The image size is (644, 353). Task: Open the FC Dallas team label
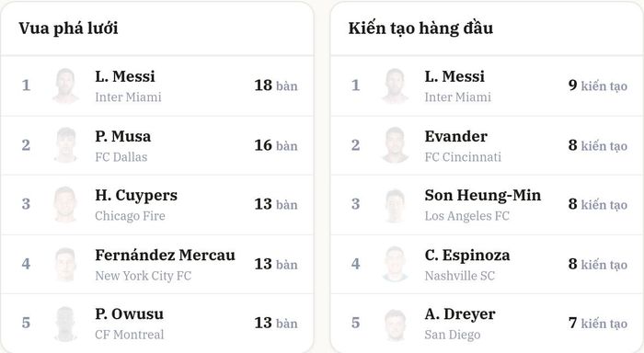[121, 157]
